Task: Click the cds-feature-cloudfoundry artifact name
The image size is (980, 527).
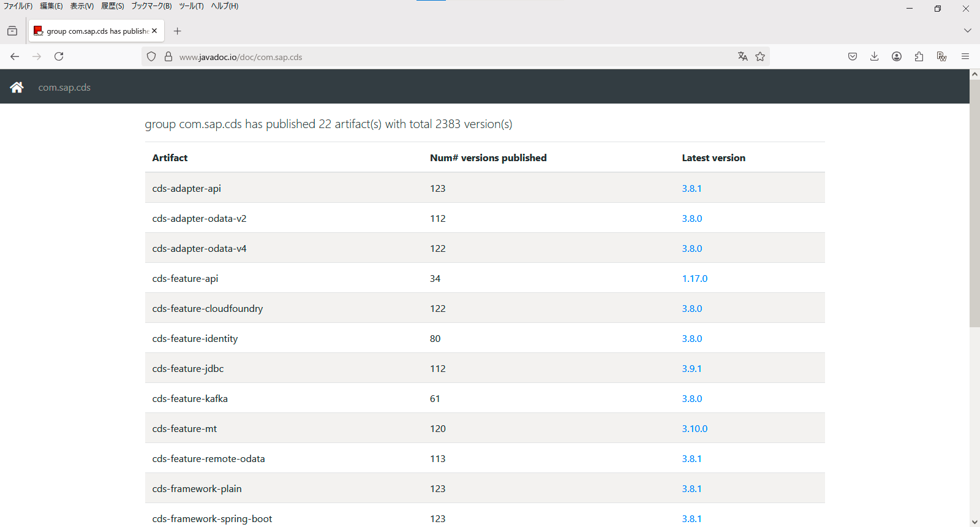Action: [208, 308]
